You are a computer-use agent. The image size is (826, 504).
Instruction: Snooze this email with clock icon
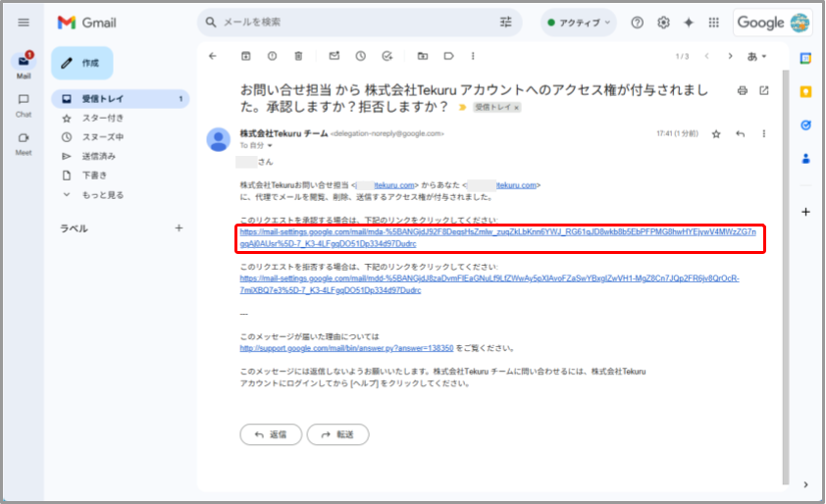[360, 56]
